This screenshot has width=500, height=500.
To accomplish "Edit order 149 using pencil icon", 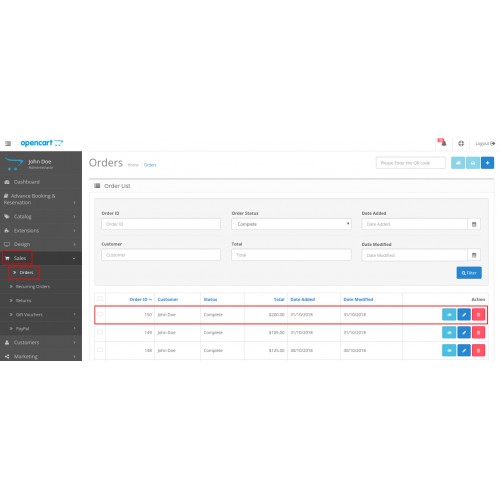I will (464, 332).
